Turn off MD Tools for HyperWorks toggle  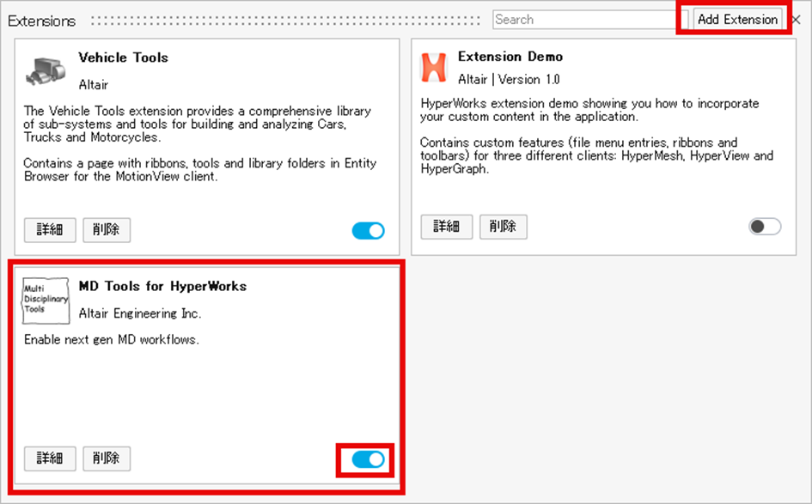point(369,459)
